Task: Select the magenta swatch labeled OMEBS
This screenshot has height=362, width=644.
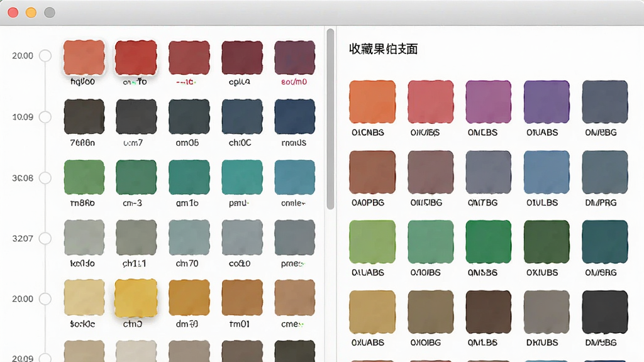Action: (488, 102)
